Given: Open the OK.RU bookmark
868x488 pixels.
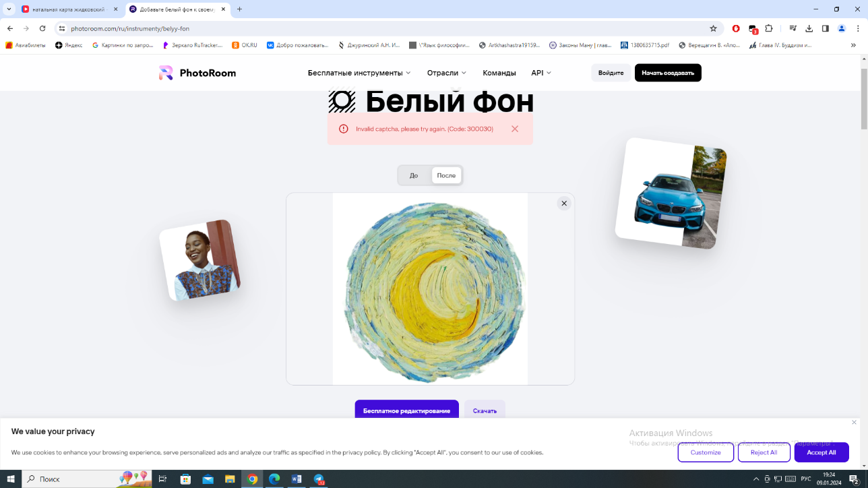Looking at the screenshot, I should pyautogui.click(x=245, y=45).
